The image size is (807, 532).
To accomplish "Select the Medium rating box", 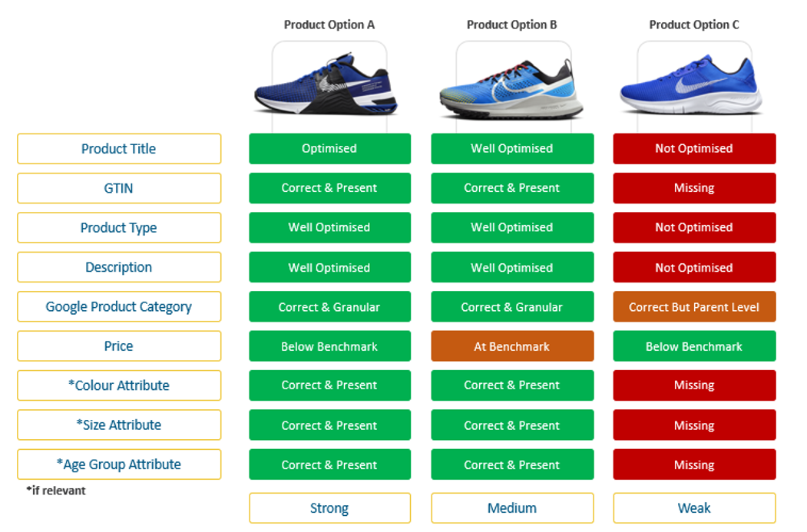I will 512,508.
